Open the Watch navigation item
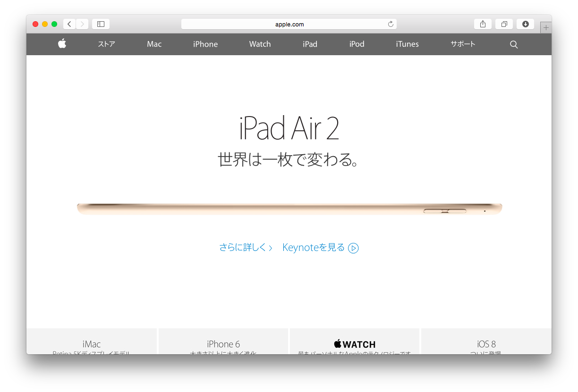This screenshot has height=392, width=578. click(260, 44)
